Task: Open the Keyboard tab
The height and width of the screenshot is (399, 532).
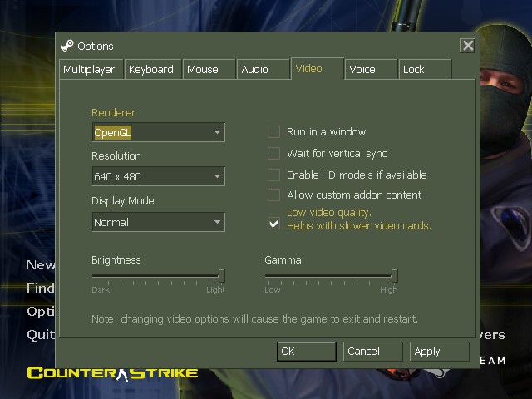Action: [151, 70]
